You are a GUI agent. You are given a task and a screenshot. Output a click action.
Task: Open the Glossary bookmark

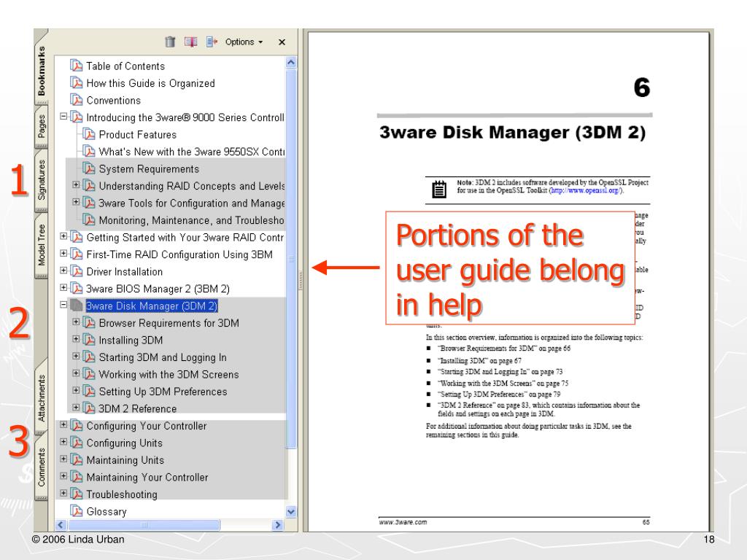point(107,511)
